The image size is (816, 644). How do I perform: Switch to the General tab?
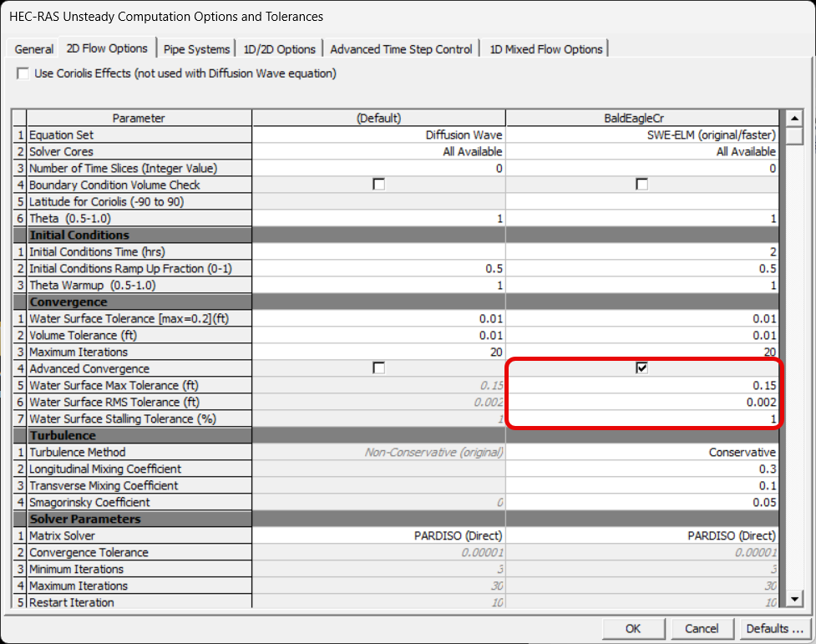pos(33,48)
